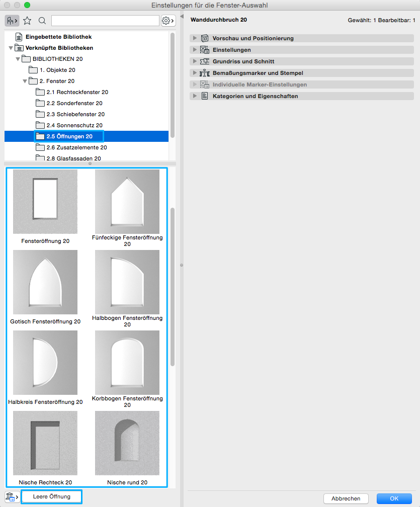
Task: Open favorites with the star icon
Action: point(27,21)
